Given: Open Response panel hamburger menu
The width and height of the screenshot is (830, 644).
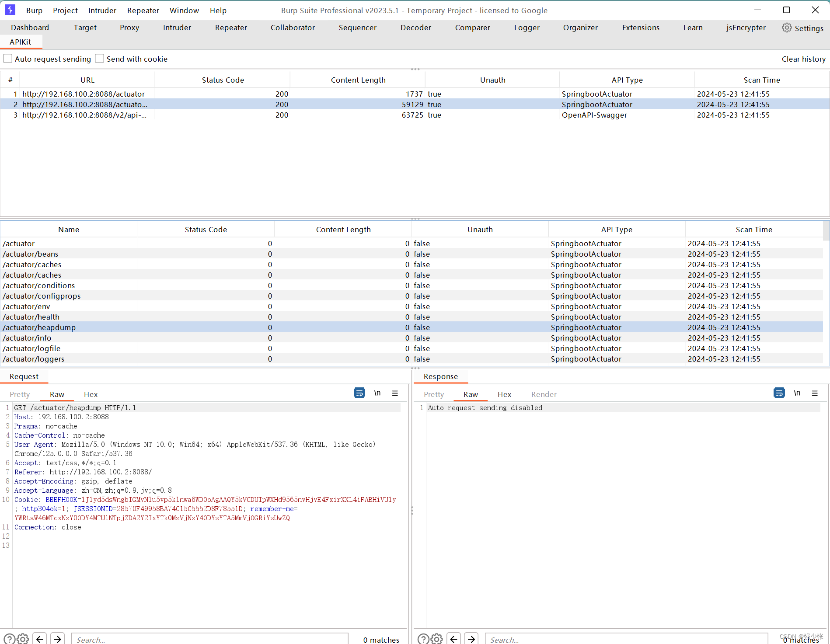Looking at the screenshot, I should (x=815, y=393).
